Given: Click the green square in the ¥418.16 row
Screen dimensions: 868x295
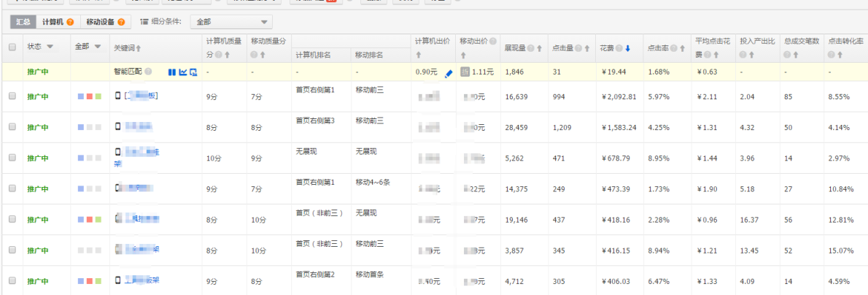Looking at the screenshot, I should click(98, 220).
